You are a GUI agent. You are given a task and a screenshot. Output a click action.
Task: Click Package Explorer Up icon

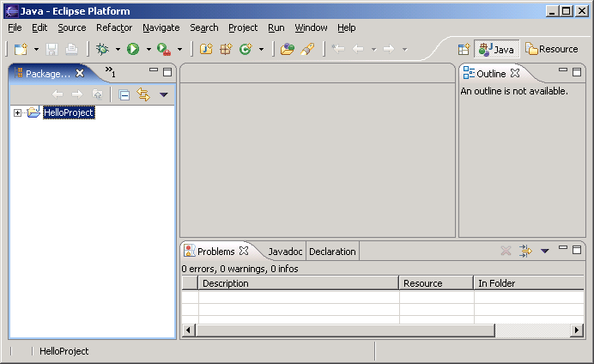(x=97, y=94)
